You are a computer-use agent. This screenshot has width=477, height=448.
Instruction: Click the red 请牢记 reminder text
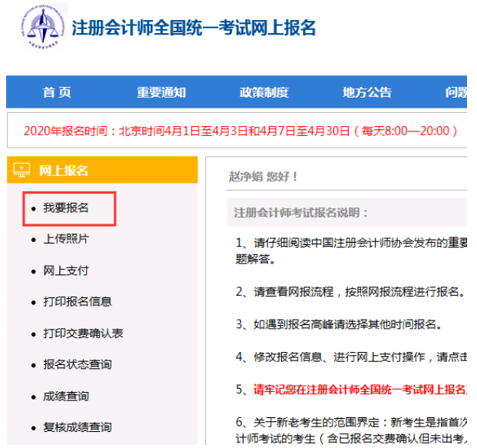359,390
